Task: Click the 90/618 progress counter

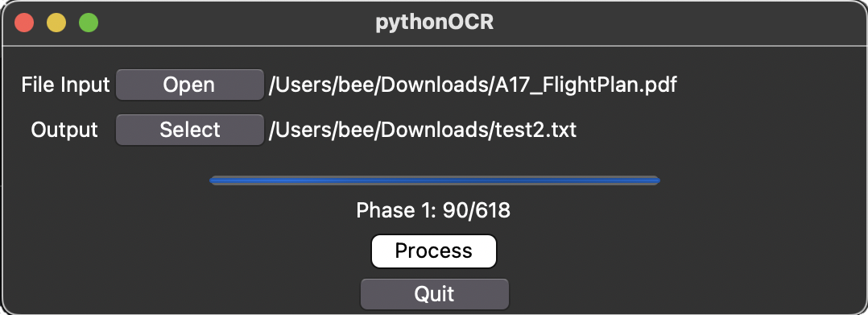Action: 476,210
